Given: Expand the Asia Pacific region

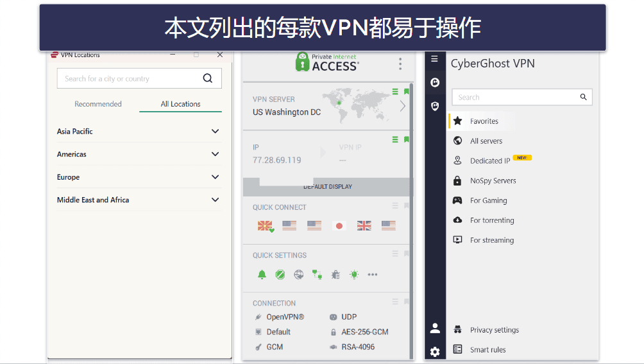Looking at the screenshot, I should click(139, 132).
